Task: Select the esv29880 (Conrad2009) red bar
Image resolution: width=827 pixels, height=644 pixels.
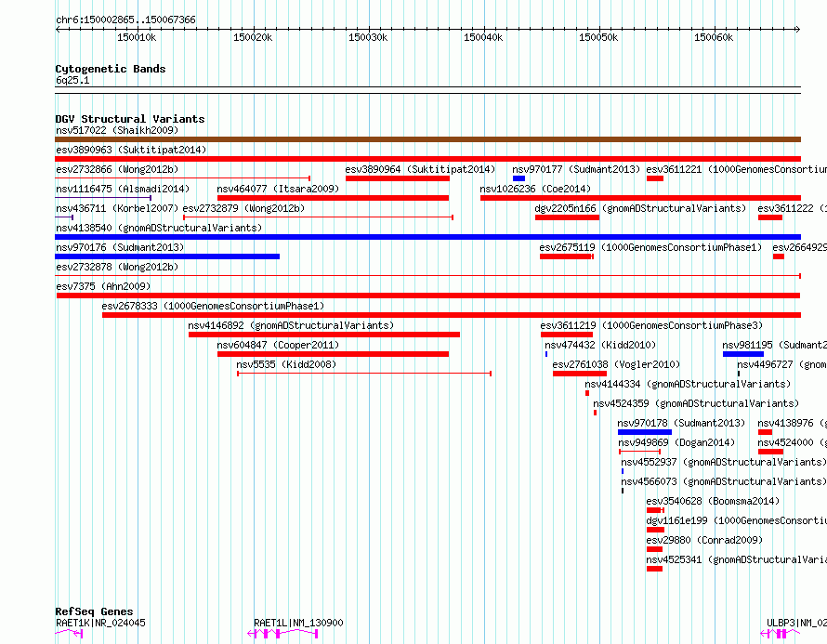Action: coord(654,549)
